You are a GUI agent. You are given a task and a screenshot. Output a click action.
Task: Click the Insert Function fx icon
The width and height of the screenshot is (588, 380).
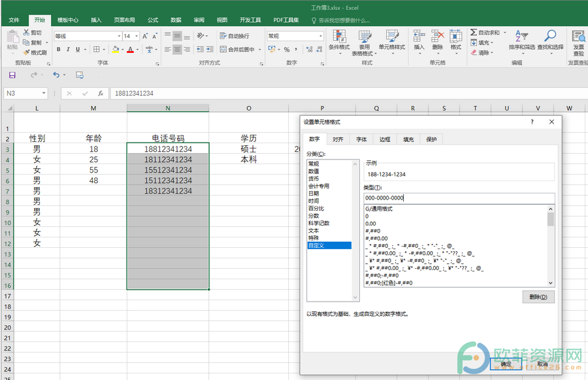101,94
